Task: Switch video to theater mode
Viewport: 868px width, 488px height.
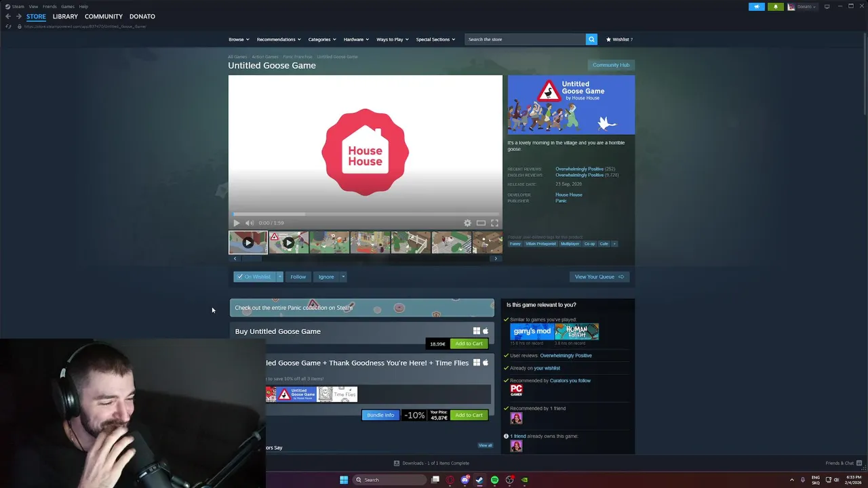Action: coord(481,223)
